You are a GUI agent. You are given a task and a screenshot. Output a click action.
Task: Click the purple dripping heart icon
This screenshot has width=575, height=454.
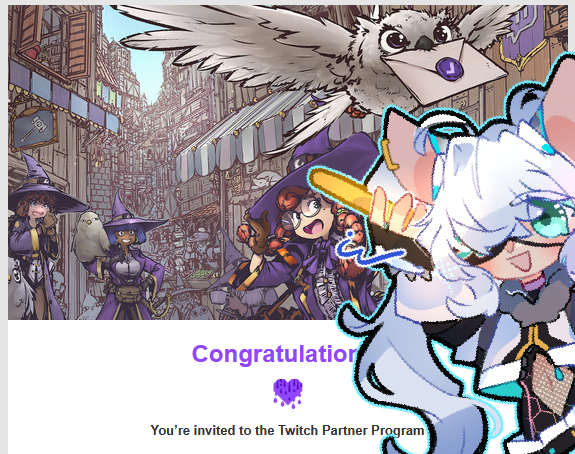point(288,393)
